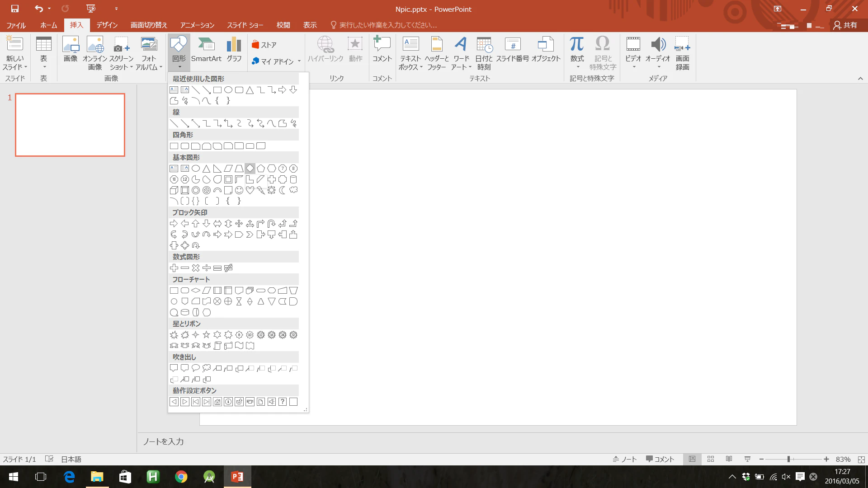Select the help action button with question mark
The height and width of the screenshot is (488, 868).
[x=283, y=402]
